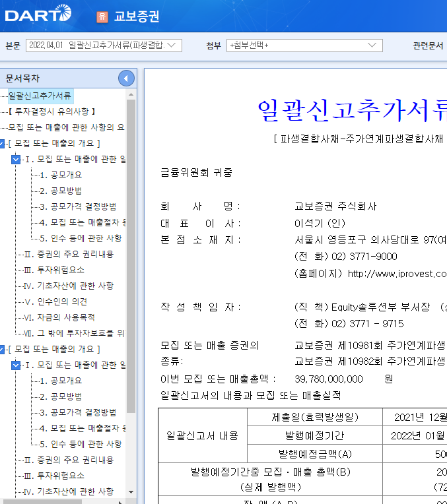Viewport: 447px width, 504px height.
Task: Open Ⅶ. 그 밖에 투자자보호를 위 item
Action: coord(75,333)
